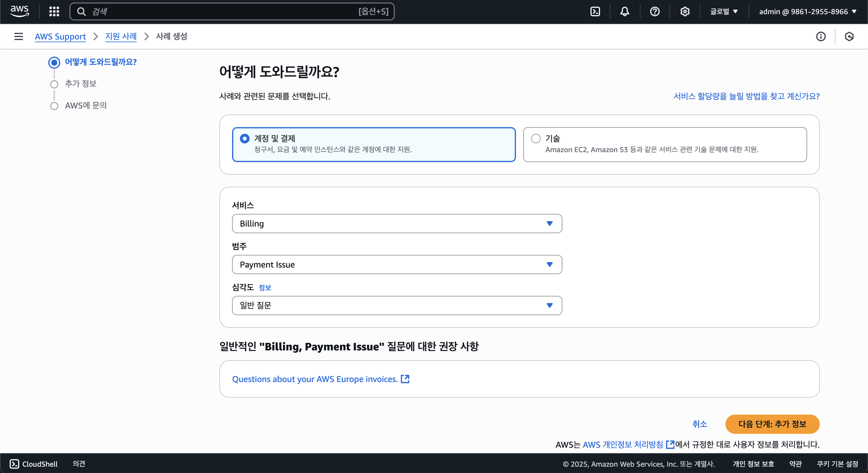Click CloudShell icon in the footer
This screenshot has height=473, width=868.
[14, 464]
